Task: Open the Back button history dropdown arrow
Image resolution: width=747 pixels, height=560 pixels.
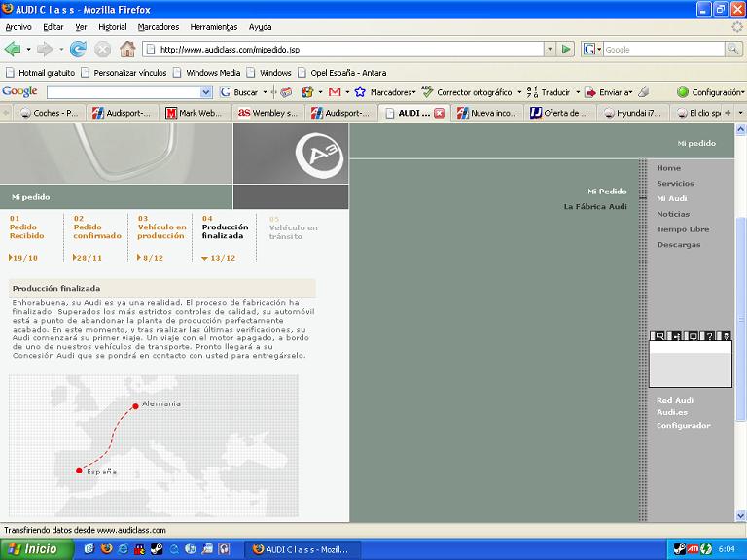Action: pyautogui.click(x=28, y=49)
